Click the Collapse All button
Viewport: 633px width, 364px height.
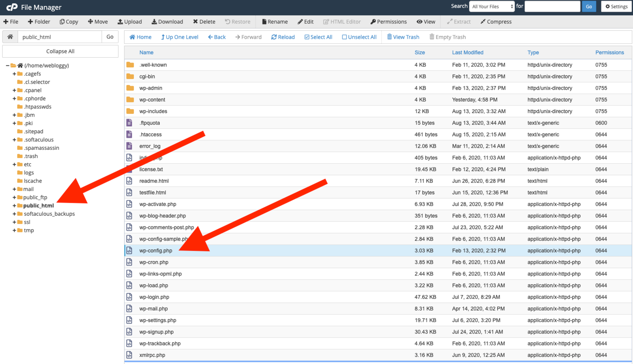[x=60, y=51]
